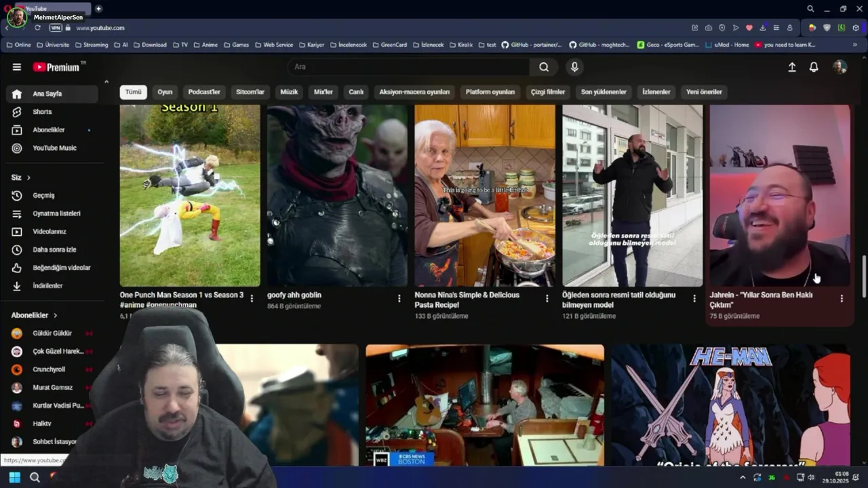
Task: Open Geçmiş history page
Action: click(52, 195)
